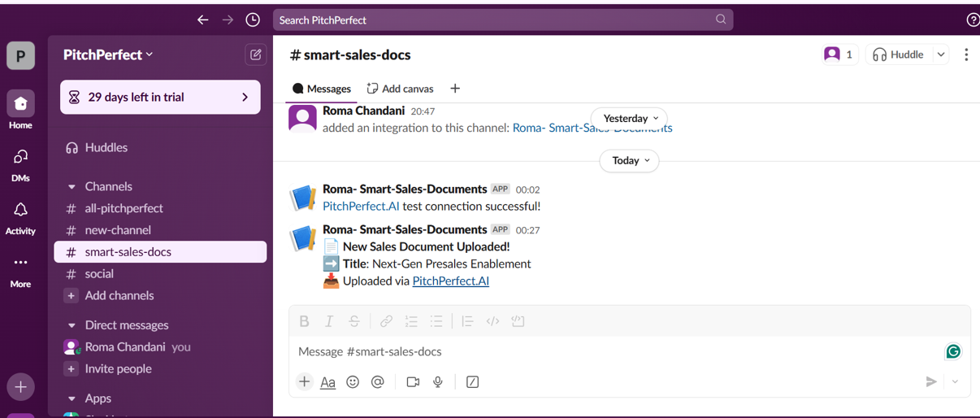The width and height of the screenshot is (980, 418).
Task: Open the new-channel channel
Action: click(160, 230)
